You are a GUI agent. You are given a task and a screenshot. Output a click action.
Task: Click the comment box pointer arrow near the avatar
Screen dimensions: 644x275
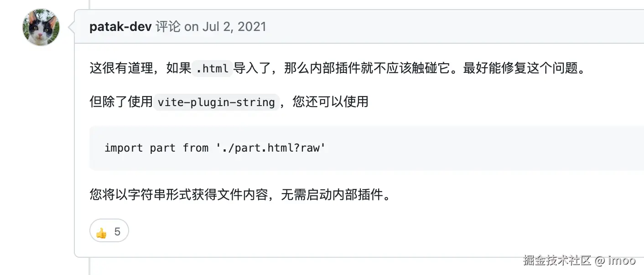coord(71,27)
